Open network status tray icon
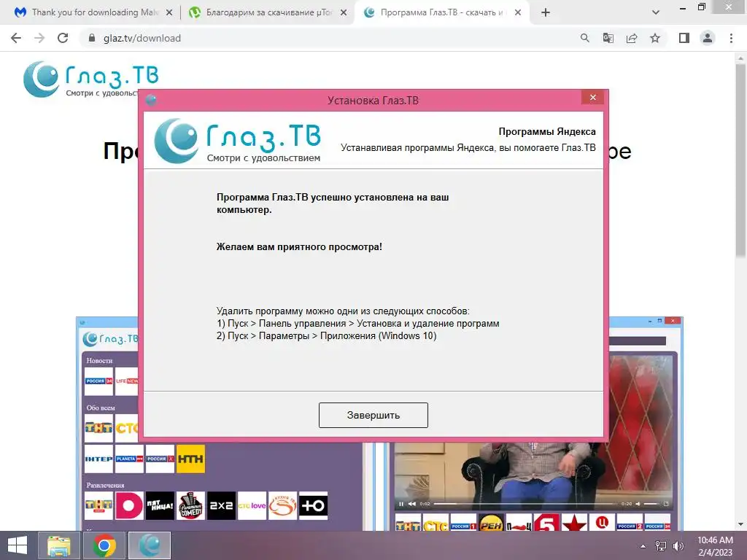This screenshot has height=560, width=747. click(x=661, y=546)
